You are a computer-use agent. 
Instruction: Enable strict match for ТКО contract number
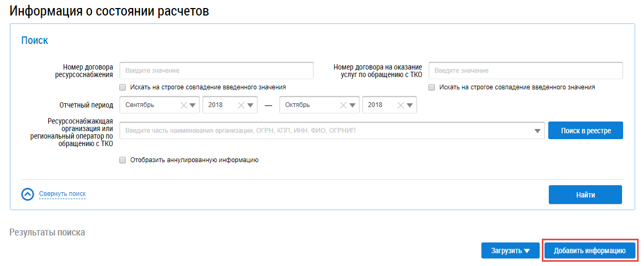pos(432,87)
